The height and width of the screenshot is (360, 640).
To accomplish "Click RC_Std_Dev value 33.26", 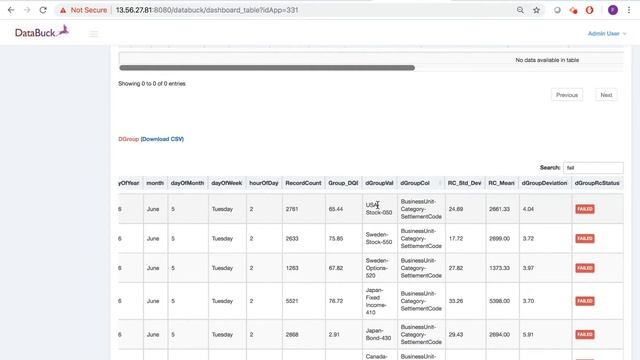I will coord(456,301).
